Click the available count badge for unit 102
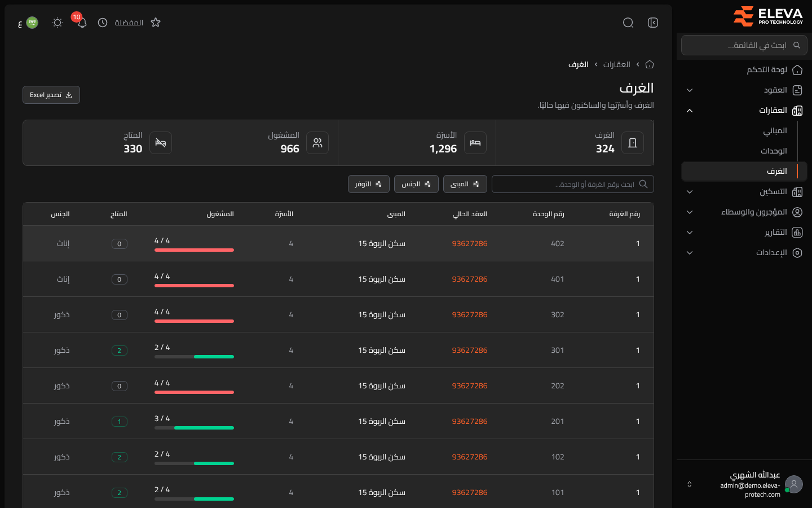This screenshot has height=508, width=812. [x=120, y=457]
